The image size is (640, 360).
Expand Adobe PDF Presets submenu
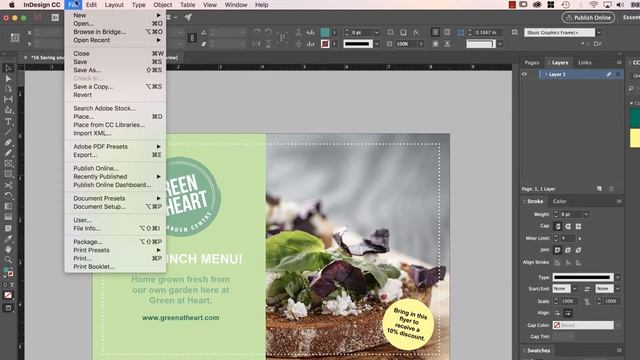pyautogui.click(x=159, y=147)
